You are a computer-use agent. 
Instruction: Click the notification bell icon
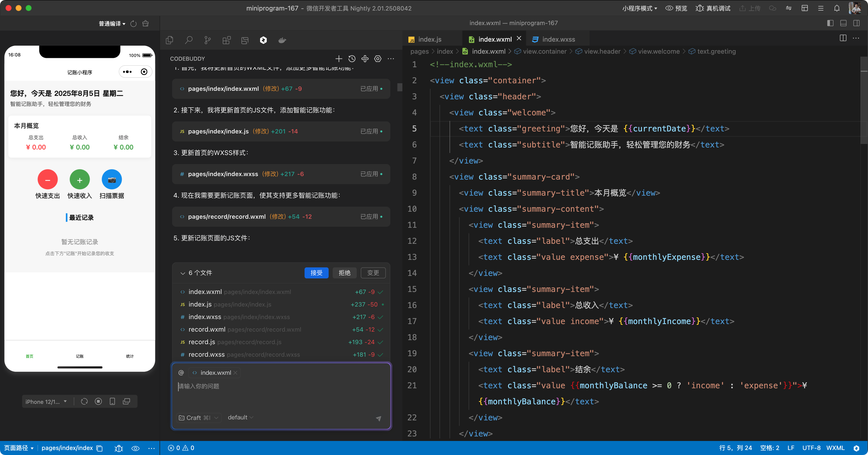point(837,9)
